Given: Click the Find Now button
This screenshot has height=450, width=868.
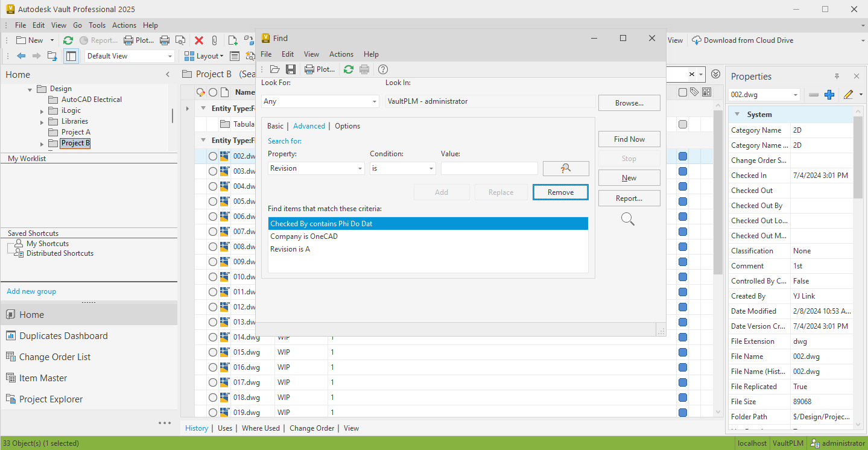Looking at the screenshot, I should pyautogui.click(x=629, y=139).
